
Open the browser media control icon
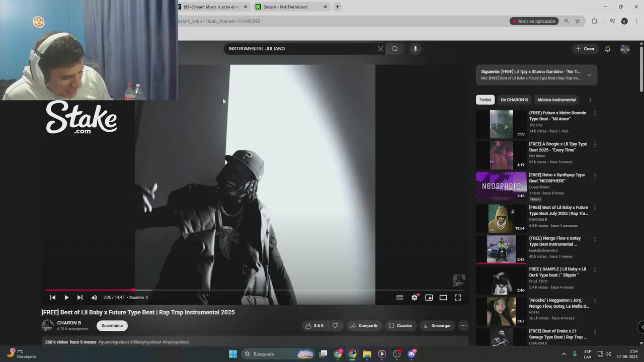[x=612, y=21]
